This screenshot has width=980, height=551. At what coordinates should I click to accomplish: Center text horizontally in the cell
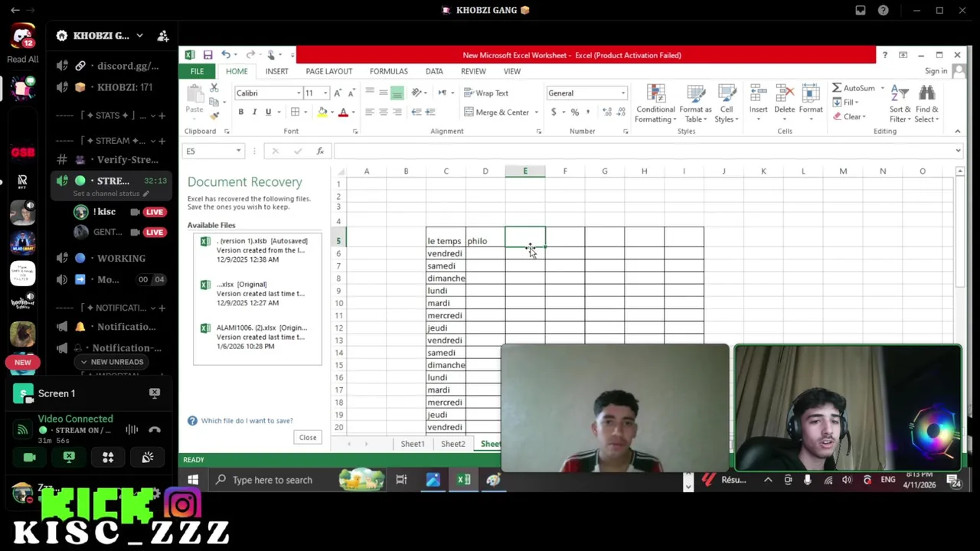click(383, 112)
